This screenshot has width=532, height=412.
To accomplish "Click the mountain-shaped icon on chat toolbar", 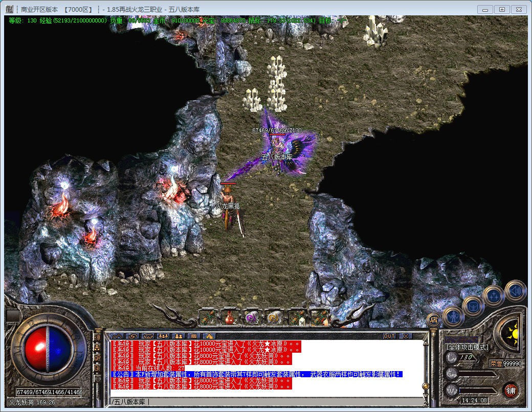I will pos(117,336).
